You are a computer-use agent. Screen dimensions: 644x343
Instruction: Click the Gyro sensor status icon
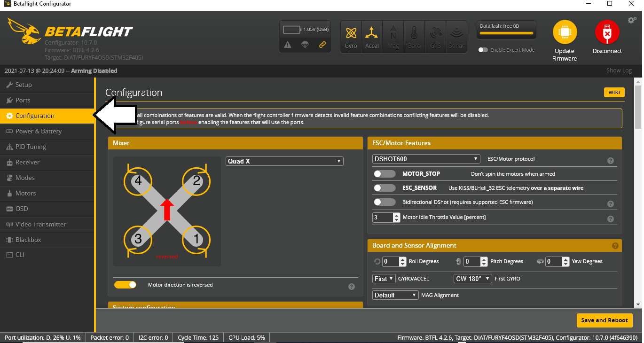(351, 36)
